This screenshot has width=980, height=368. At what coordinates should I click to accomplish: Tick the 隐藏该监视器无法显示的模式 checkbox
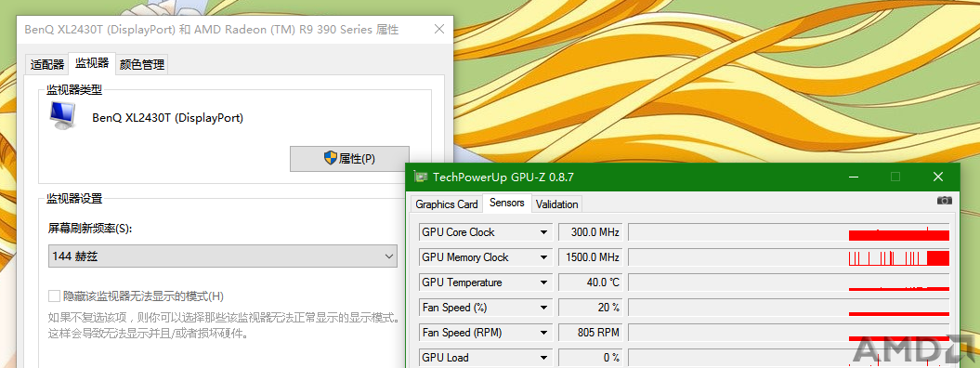pyautogui.click(x=55, y=296)
